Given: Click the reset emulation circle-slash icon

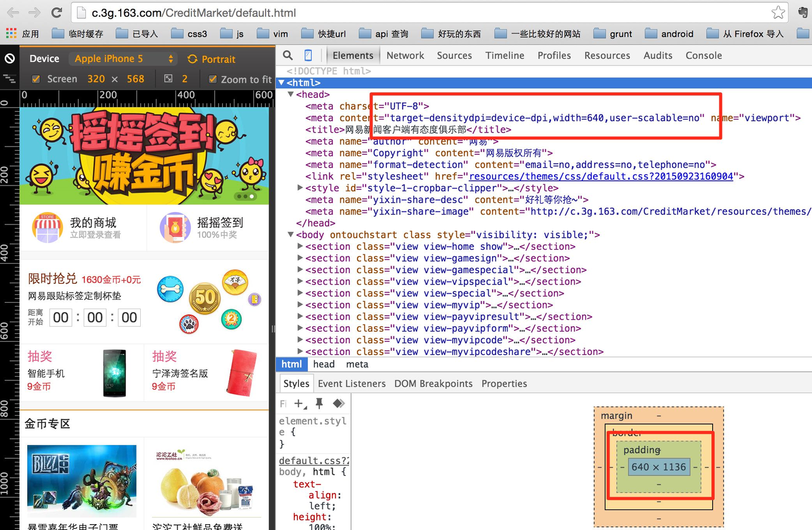Looking at the screenshot, I should pos(9,58).
